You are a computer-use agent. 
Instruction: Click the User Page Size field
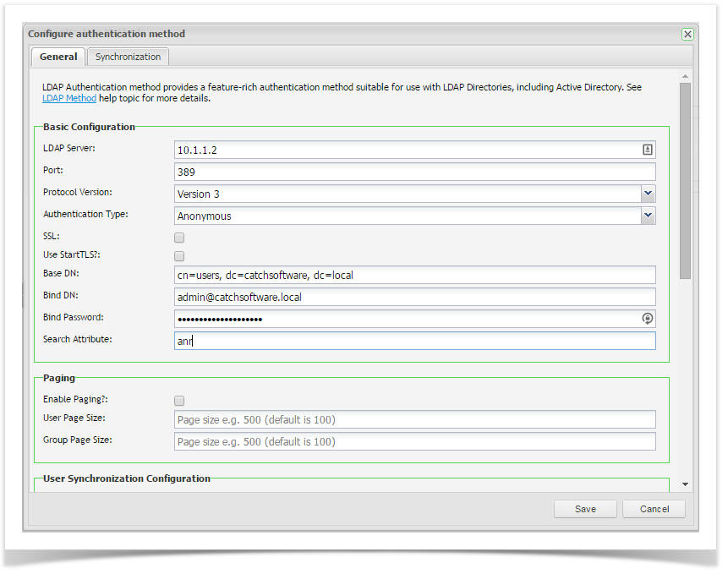414,419
